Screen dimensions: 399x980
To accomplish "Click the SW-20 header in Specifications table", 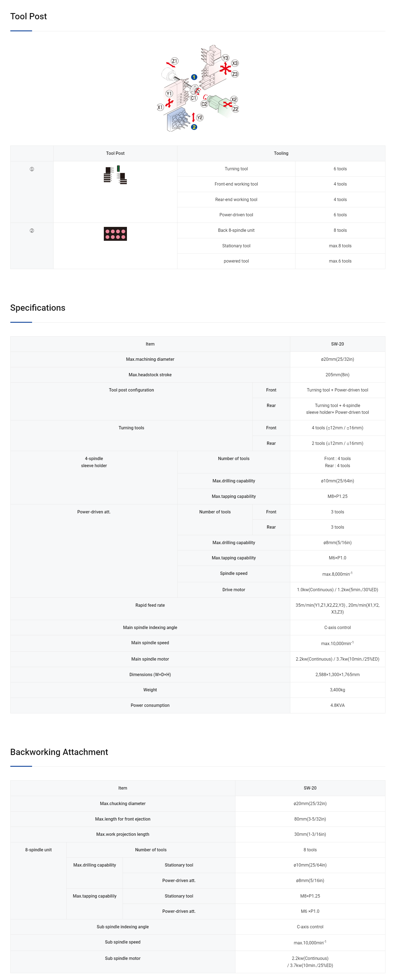I will coord(337,344).
